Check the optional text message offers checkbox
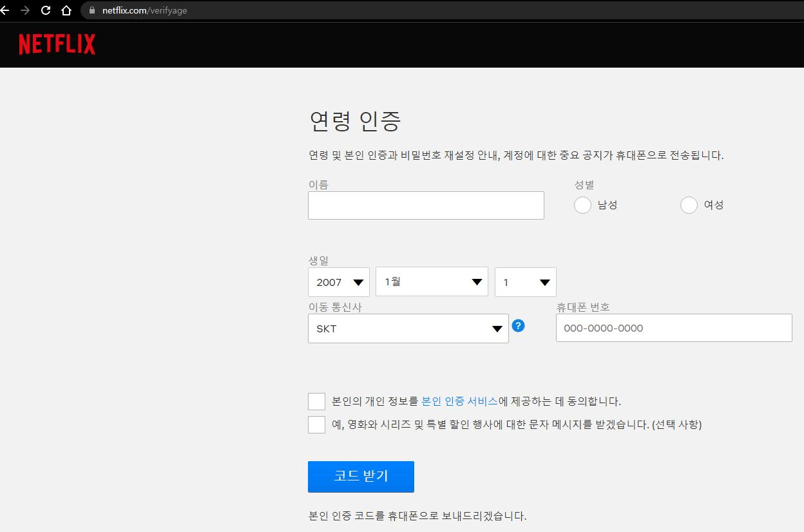Viewport: 804px width, 532px height. click(316, 424)
